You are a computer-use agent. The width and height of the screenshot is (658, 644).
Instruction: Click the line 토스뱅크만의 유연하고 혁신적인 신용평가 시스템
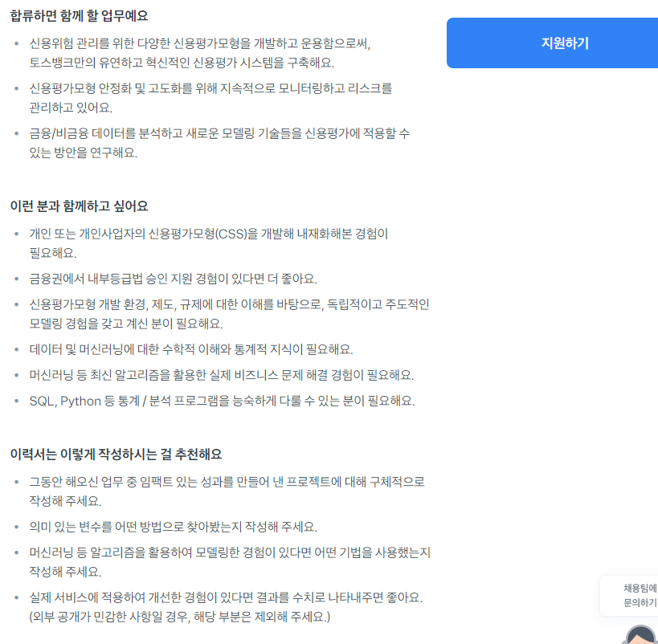tap(182, 63)
